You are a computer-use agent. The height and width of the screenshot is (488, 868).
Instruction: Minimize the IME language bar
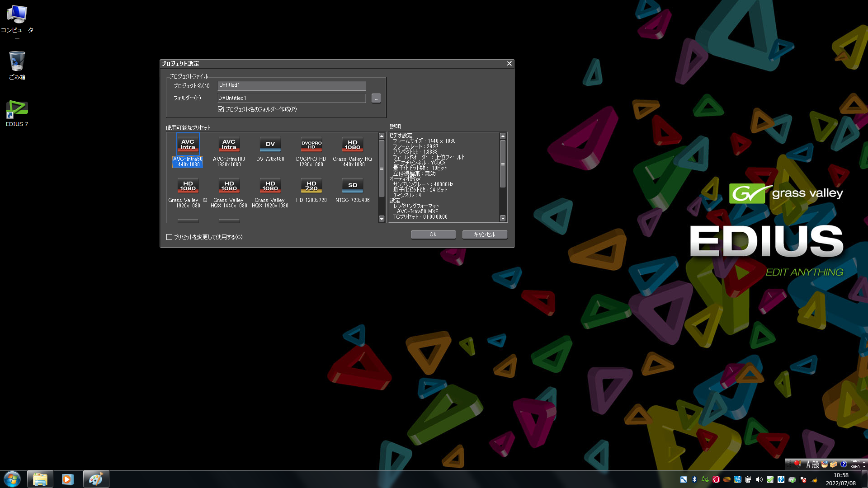click(x=864, y=462)
